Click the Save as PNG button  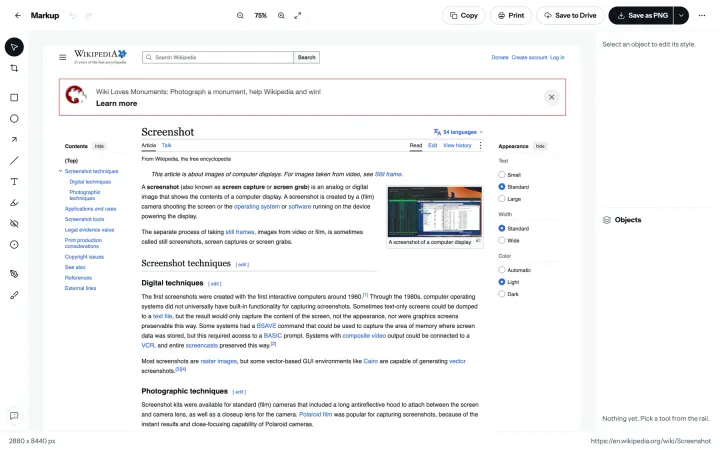(x=641, y=15)
